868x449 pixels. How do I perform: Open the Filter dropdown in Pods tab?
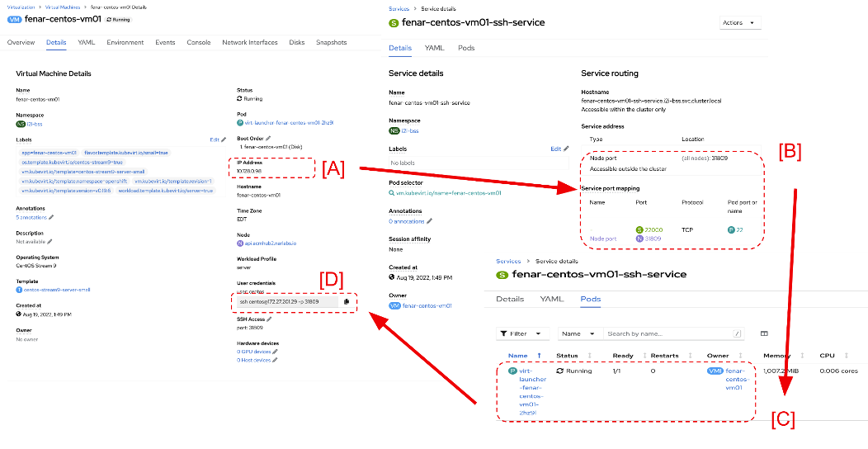tap(521, 333)
